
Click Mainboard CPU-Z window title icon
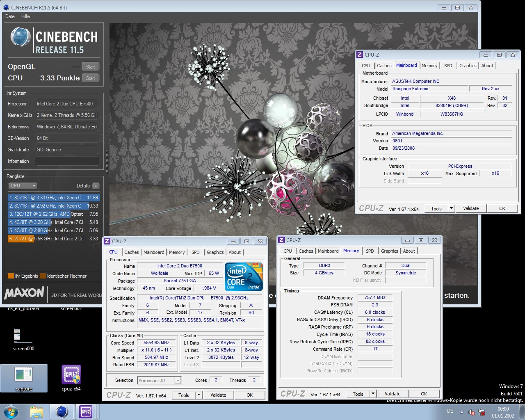pyautogui.click(x=360, y=55)
